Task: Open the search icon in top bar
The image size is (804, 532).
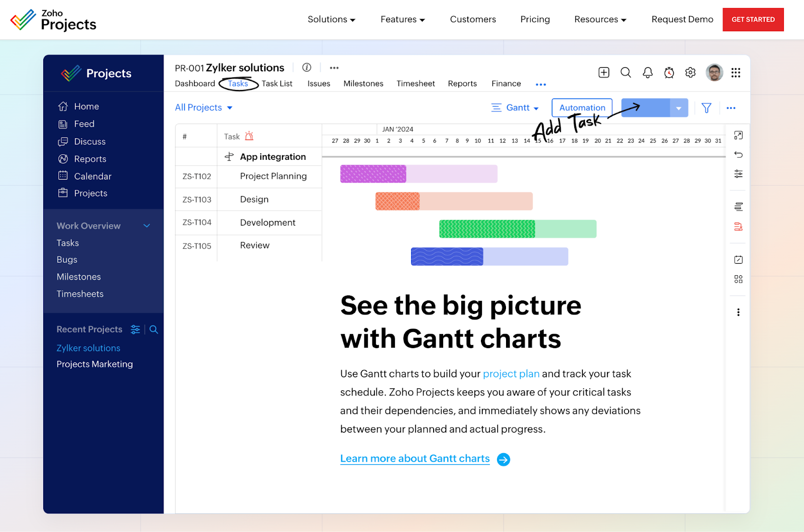Action: coord(625,72)
